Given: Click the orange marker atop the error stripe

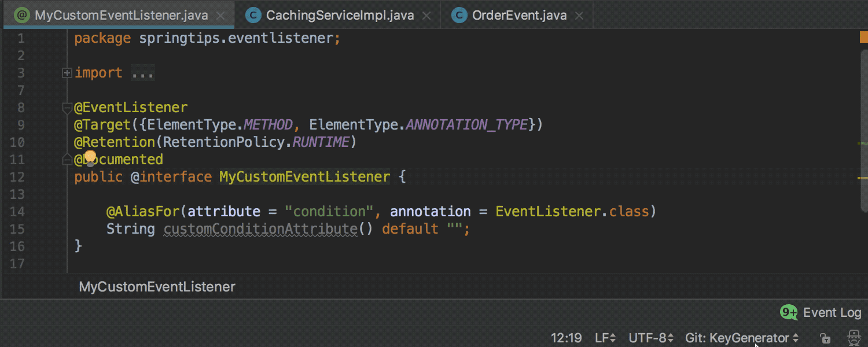Looking at the screenshot, I should point(863,36).
